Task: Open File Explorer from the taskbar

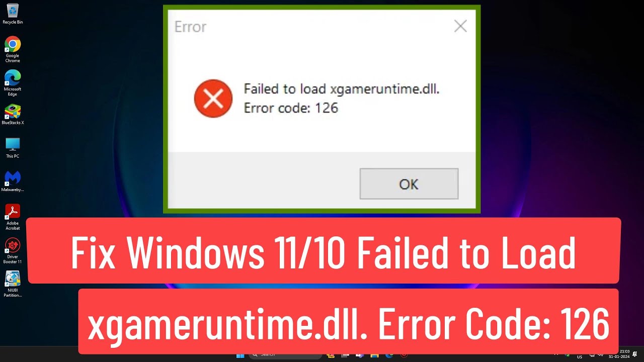Action: [374, 355]
